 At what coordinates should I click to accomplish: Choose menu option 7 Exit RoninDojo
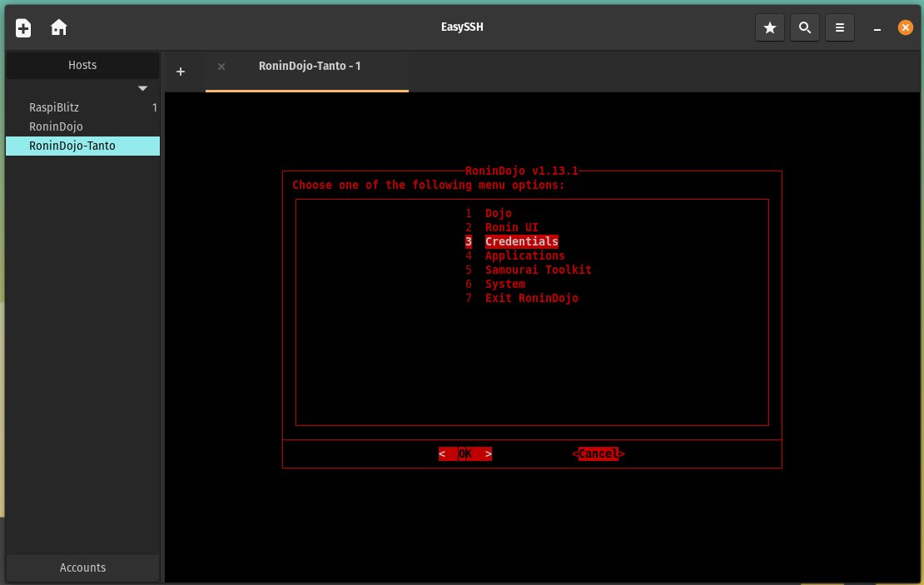coord(521,298)
